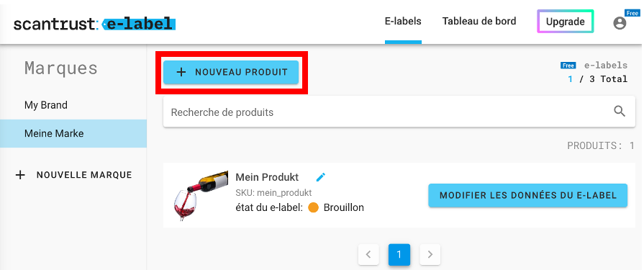
Task: Click Modifier les données du e-label
Action: click(527, 195)
